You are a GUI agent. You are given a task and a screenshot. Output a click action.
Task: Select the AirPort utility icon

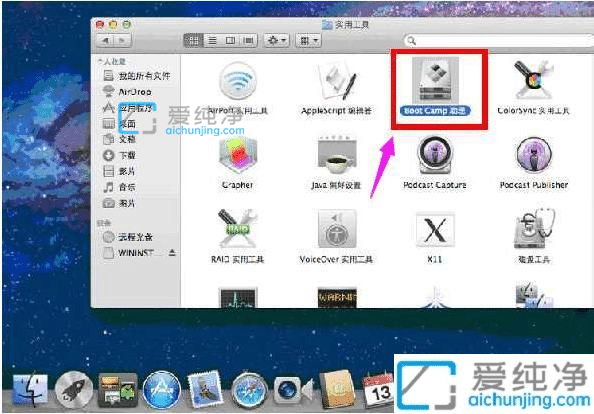click(x=238, y=81)
